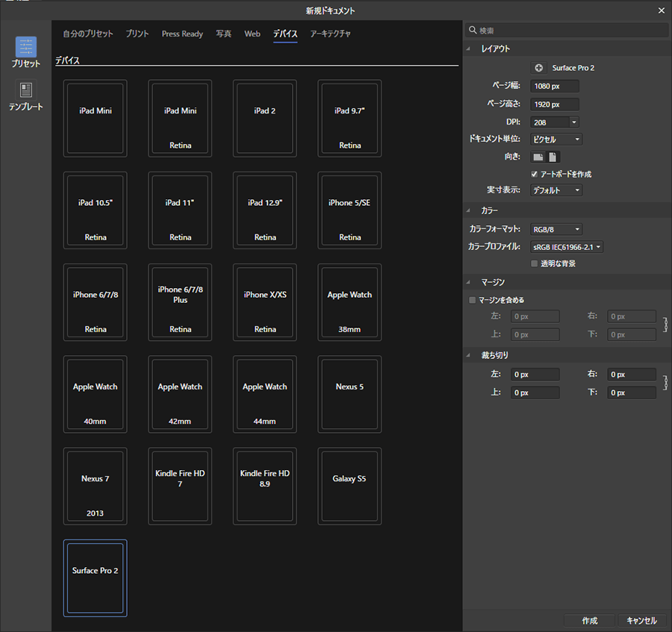Click the プリセット sidebar icon
The width and height of the screenshot is (672, 632).
pos(26,48)
